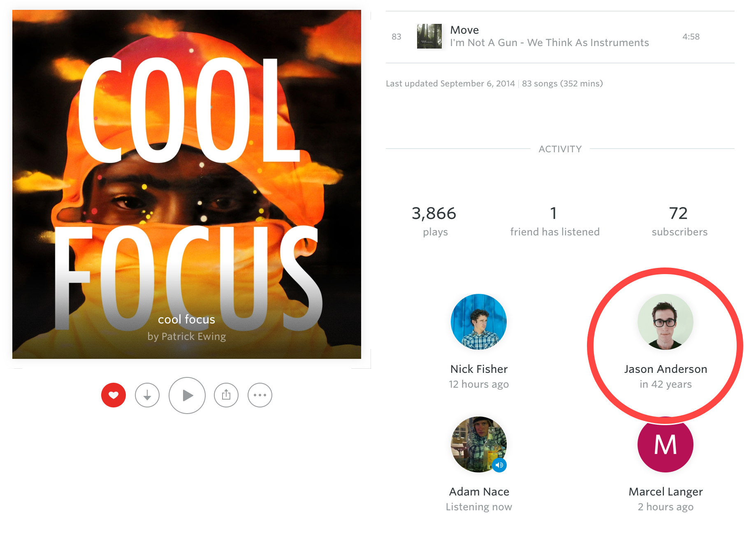
Task: Play the cool focus playlist
Action: click(x=187, y=395)
